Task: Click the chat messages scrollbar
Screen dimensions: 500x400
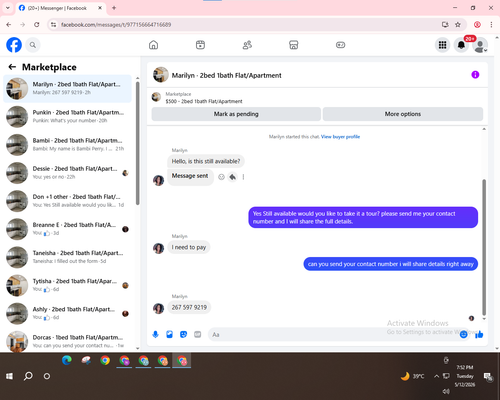Action: point(484,247)
